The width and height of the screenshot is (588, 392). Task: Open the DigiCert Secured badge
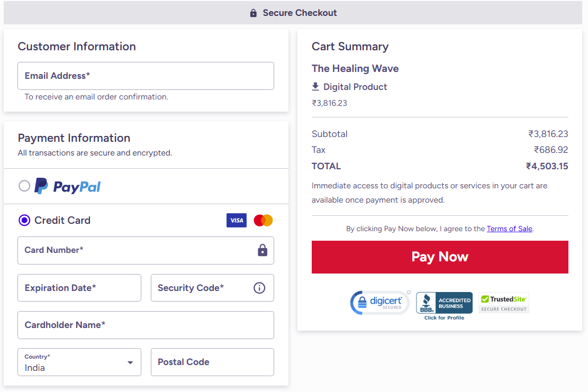[x=379, y=303]
